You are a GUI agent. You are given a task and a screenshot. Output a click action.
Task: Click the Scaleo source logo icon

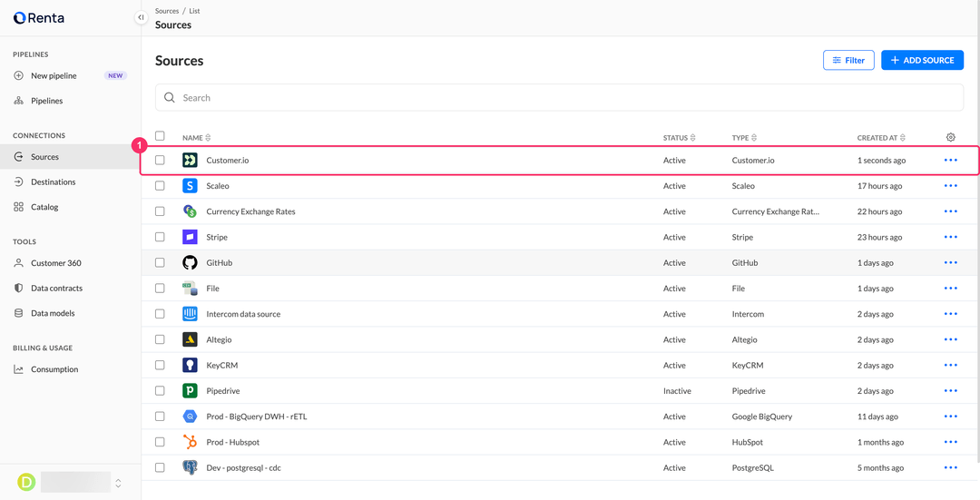(190, 186)
